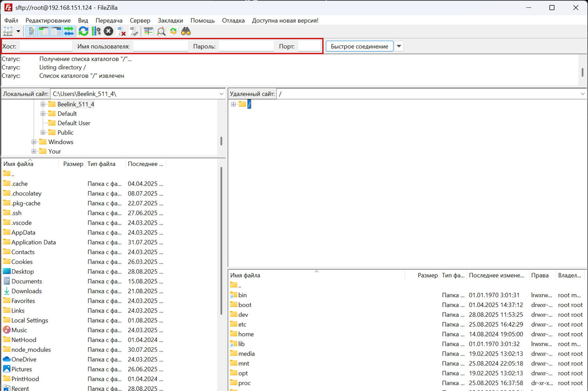Click the binoculars file search icon
This screenshot has height=391, width=588.
186,31
